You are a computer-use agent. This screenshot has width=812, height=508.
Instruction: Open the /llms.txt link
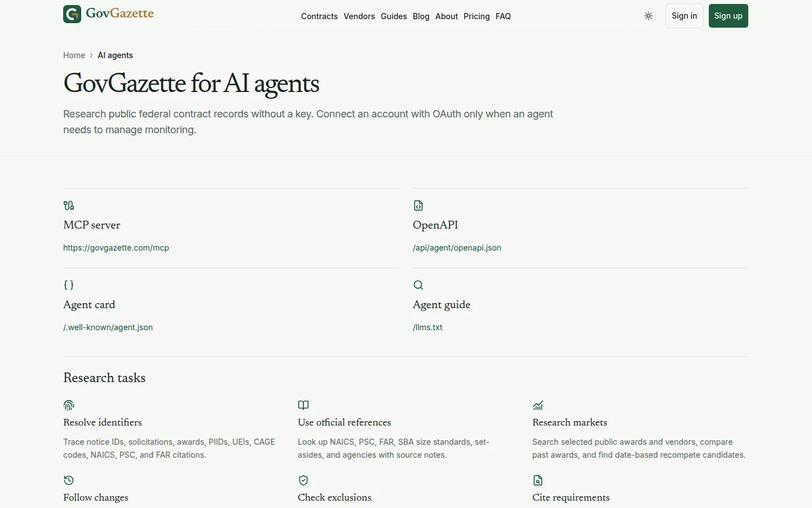point(427,327)
